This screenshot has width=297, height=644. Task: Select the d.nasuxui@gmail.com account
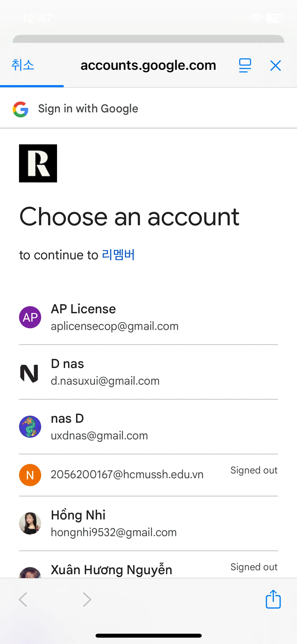[x=105, y=372]
